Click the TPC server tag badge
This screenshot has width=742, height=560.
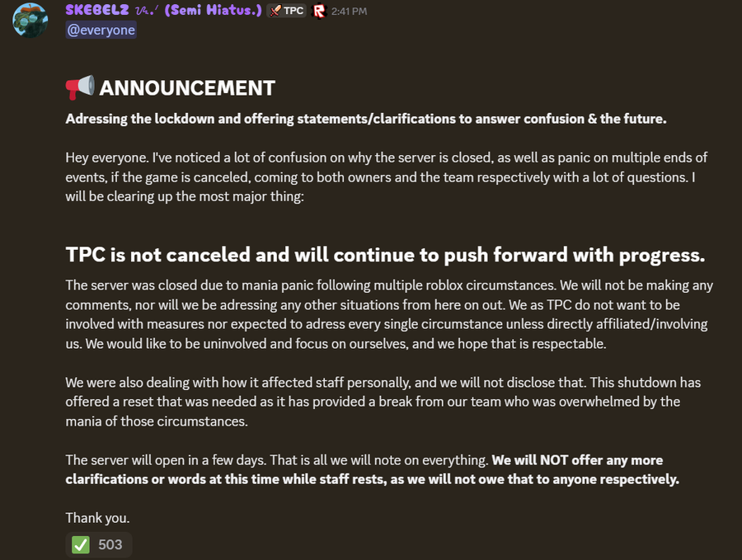287,12
